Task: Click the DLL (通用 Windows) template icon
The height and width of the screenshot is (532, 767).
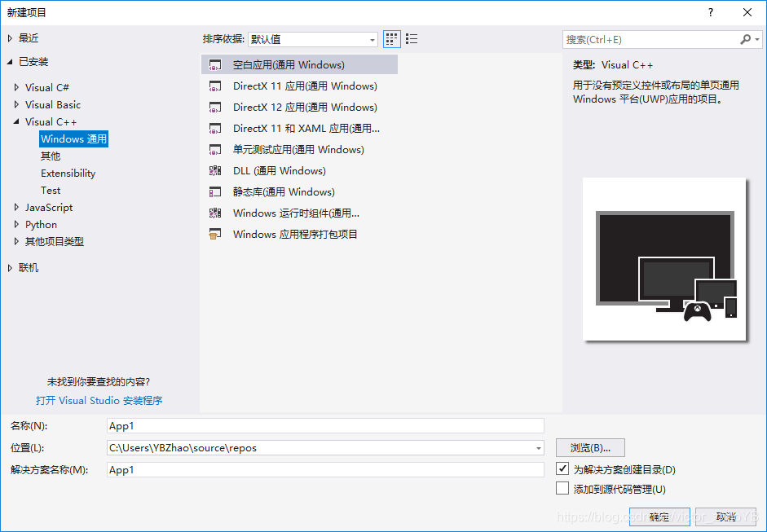Action: tap(215, 170)
